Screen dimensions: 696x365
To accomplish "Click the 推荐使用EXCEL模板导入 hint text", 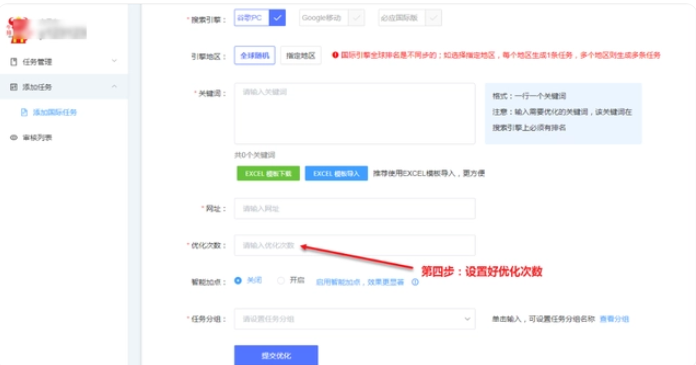I will [x=428, y=173].
